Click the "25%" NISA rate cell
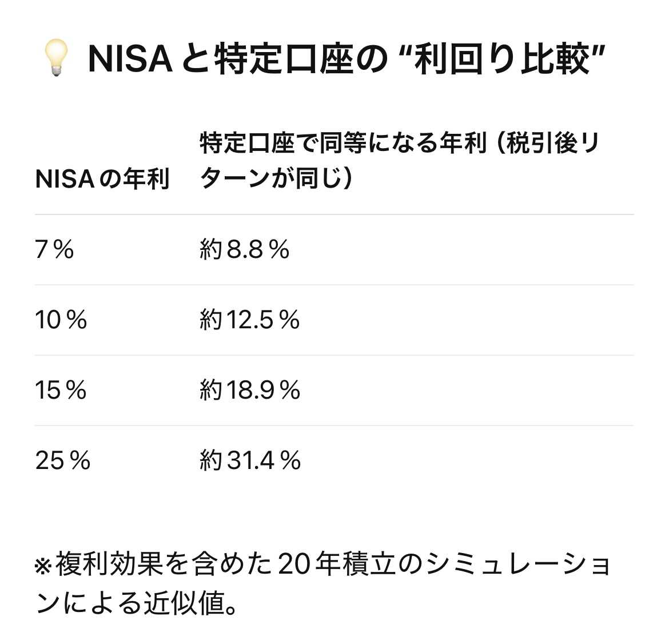This screenshot has width=669, height=644. [x=63, y=460]
